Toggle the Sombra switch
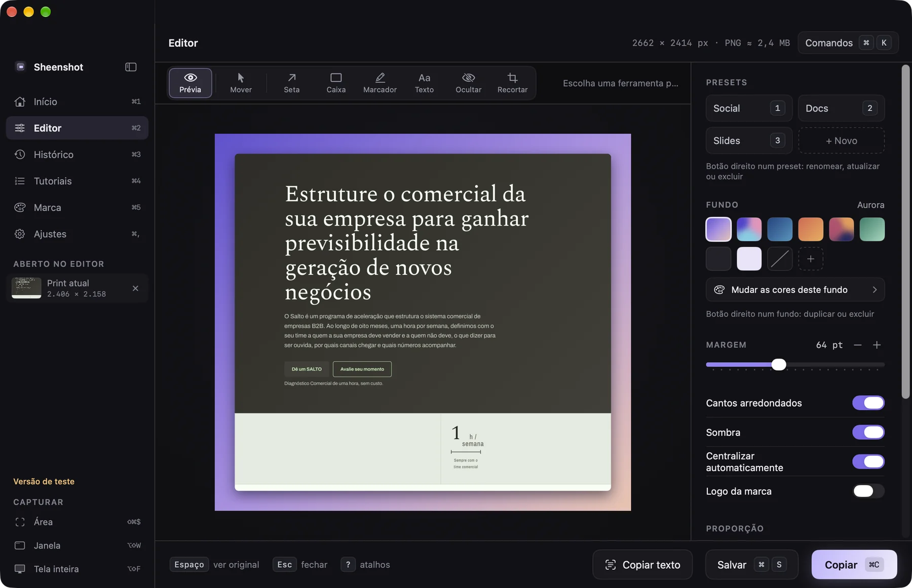912x588 pixels. pos(868,432)
